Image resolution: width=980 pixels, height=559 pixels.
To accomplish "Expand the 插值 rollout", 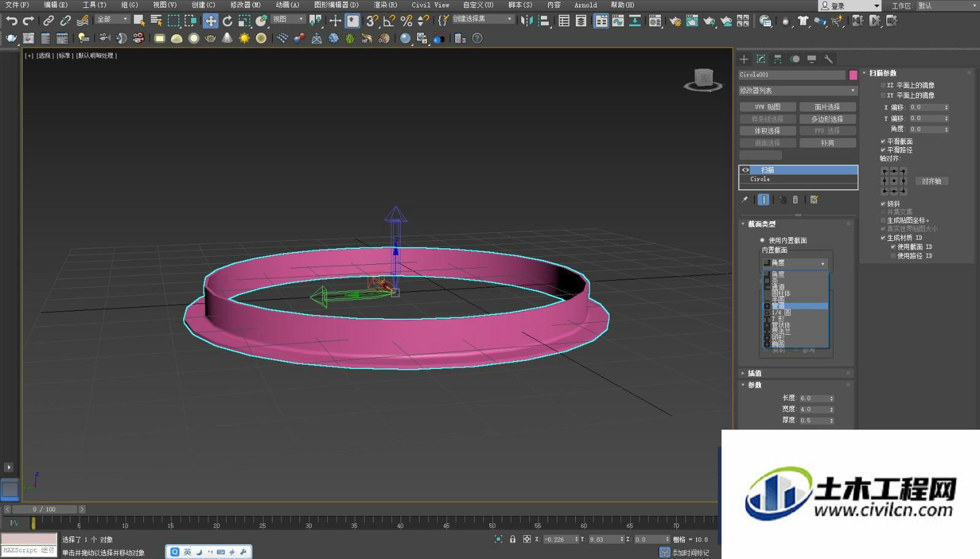I will pos(754,373).
